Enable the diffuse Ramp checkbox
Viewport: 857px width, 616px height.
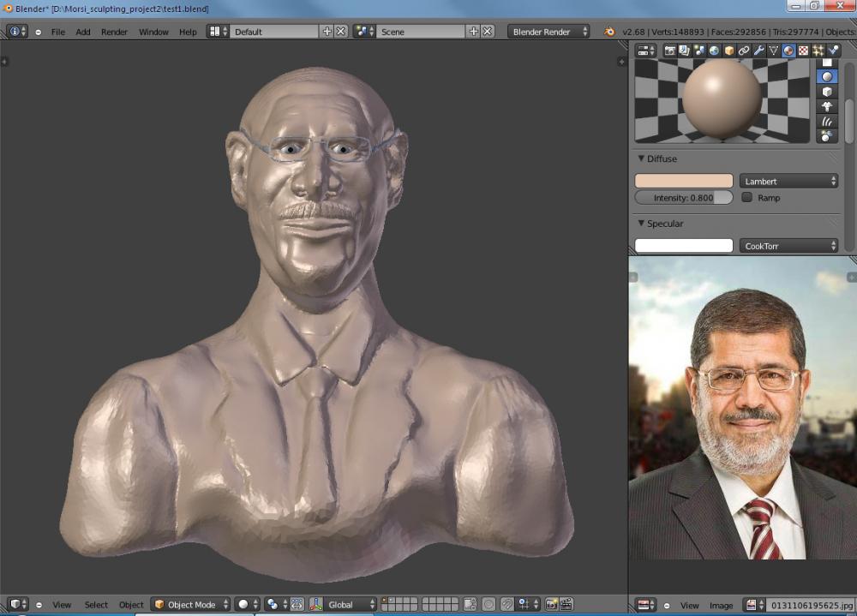746,198
